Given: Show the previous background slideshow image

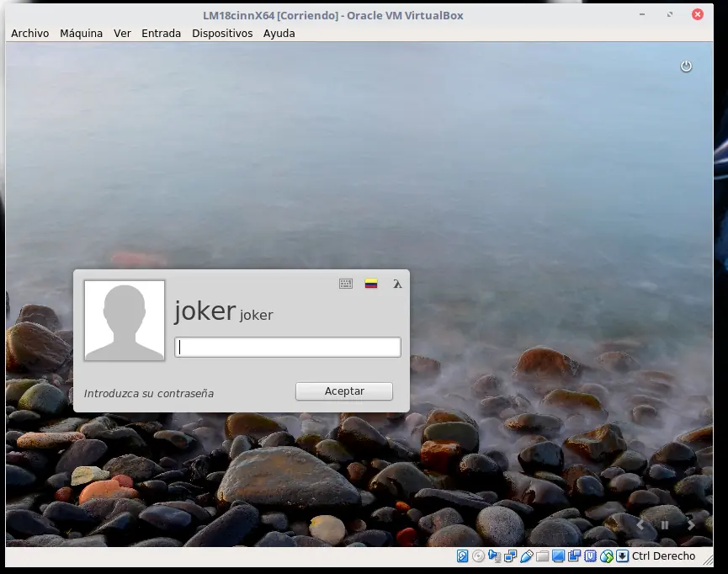Looking at the screenshot, I should [x=640, y=525].
